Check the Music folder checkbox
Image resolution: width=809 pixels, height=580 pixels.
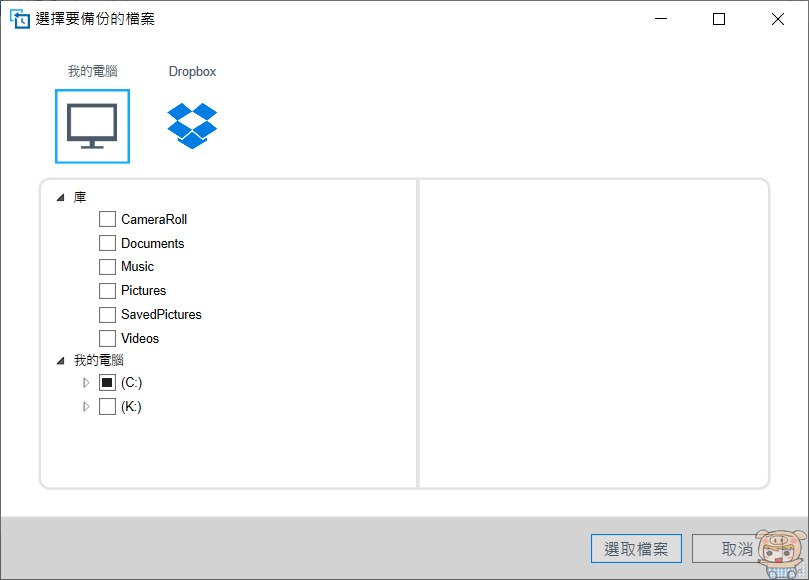pos(107,266)
